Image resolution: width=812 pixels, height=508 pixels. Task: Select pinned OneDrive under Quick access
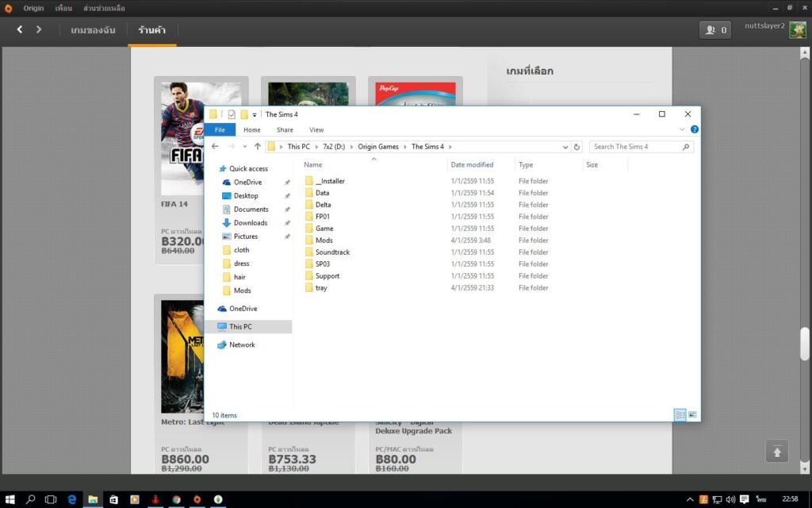(x=247, y=182)
